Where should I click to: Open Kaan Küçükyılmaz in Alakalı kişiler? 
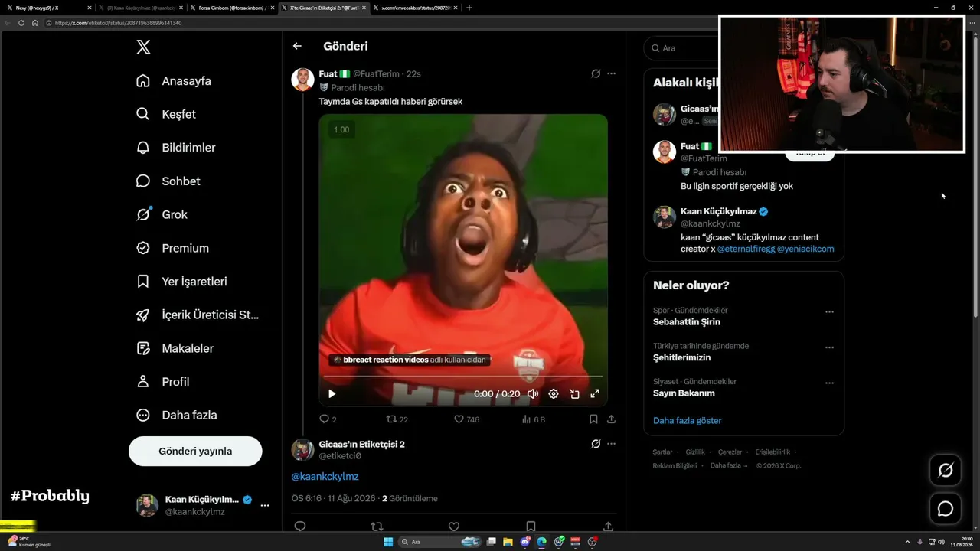pyautogui.click(x=718, y=211)
